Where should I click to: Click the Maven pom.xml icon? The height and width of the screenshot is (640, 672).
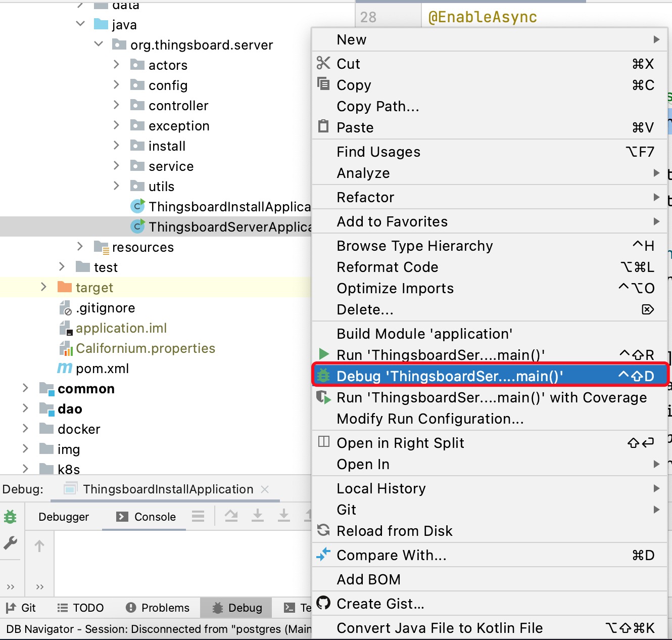click(64, 368)
